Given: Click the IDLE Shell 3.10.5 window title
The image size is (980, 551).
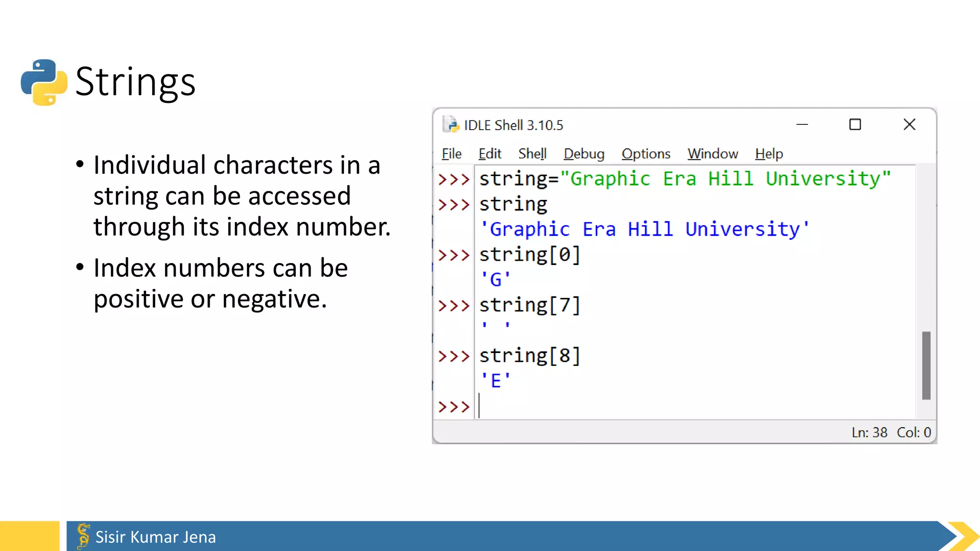Looking at the screenshot, I should (513, 125).
